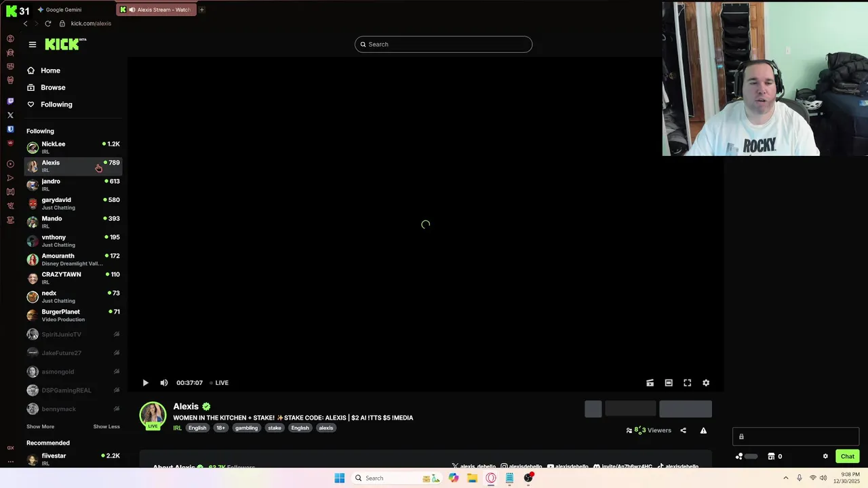
Task: Open recommended fiivestar channel
Action: pyautogui.click(x=73, y=459)
